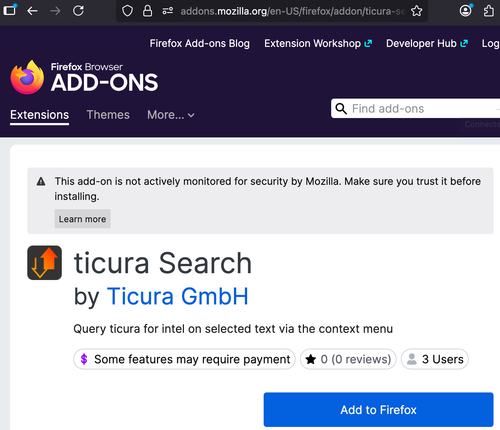
Task: Reload the page with the refresh icon
Action: [x=78, y=11]
